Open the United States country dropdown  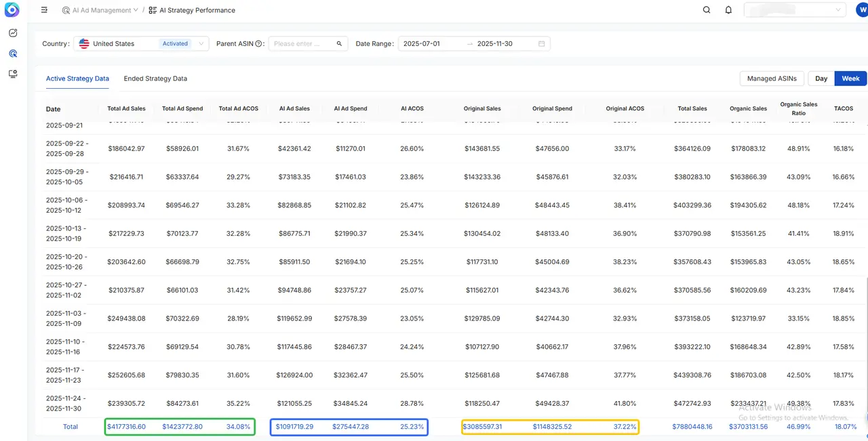click(x=141, y=44)
